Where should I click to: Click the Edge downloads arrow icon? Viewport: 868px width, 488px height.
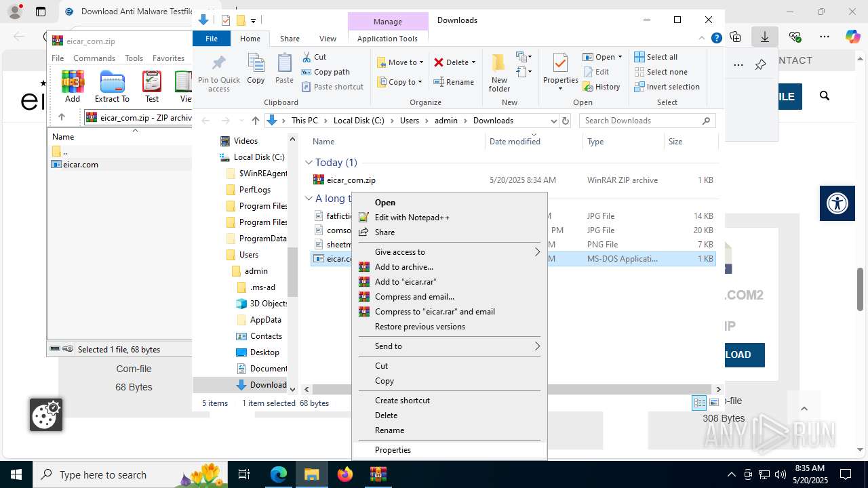[x=765, y=37]
